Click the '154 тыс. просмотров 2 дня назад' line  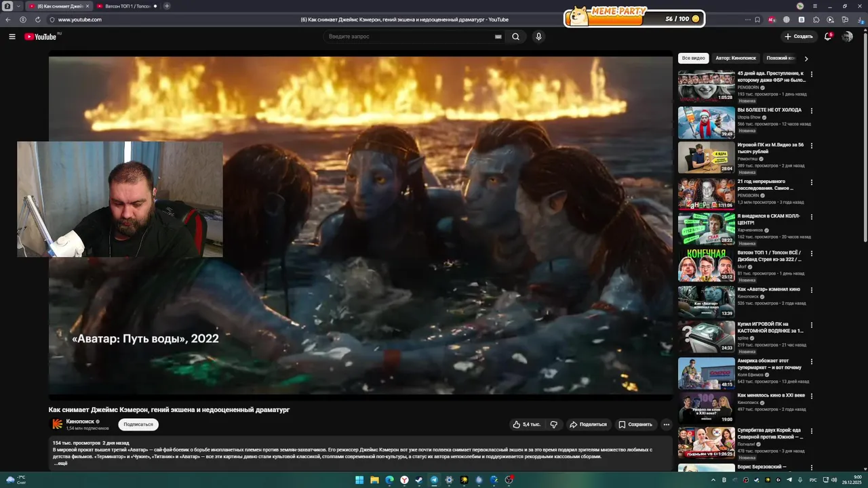click(x=91, y=443)
